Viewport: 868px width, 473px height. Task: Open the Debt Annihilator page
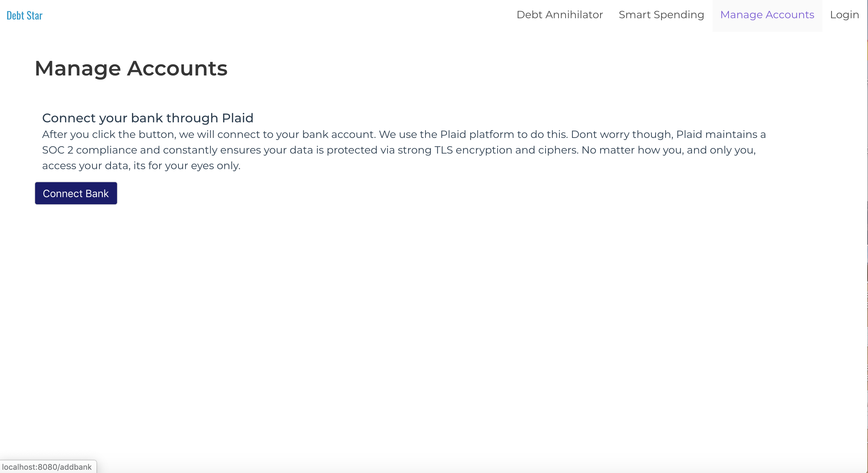point(559,15)
